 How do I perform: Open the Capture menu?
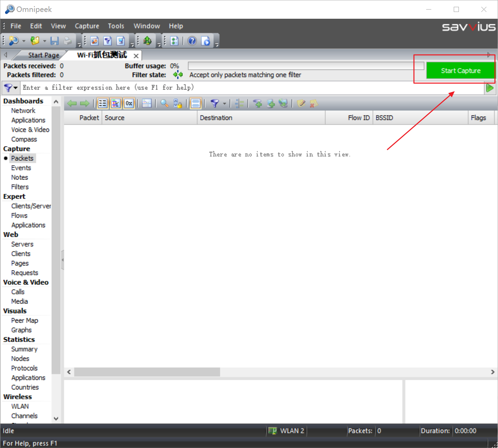click(x=87, y=26)
